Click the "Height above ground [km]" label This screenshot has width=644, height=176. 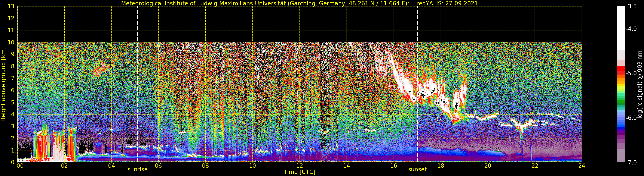[3, 84]
